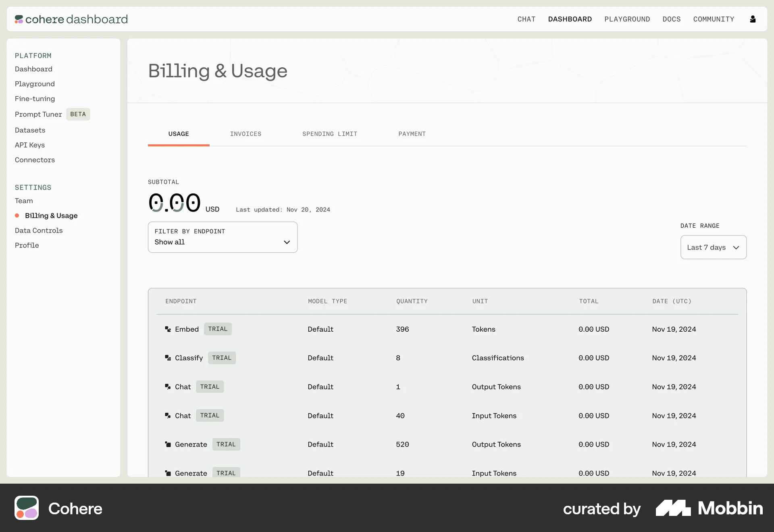Go to Data Controls settings
Screen dimensions: 774x532
click(x=38, y=231)
